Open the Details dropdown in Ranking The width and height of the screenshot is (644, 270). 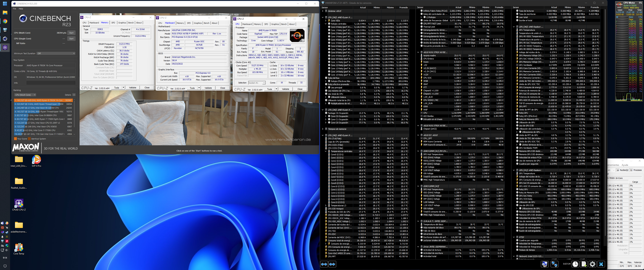tap(74, 95)
